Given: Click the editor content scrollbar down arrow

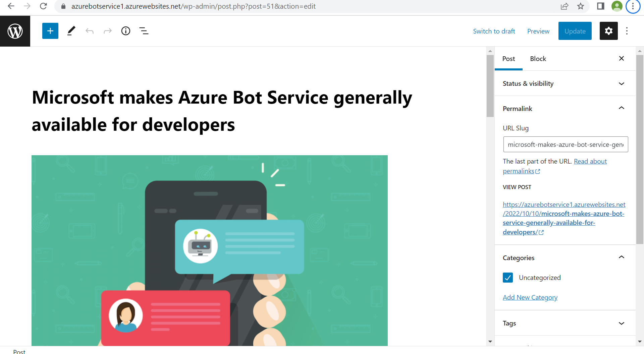Looking at the screenshot, I should pyautogui.click(x=490, y=342).
